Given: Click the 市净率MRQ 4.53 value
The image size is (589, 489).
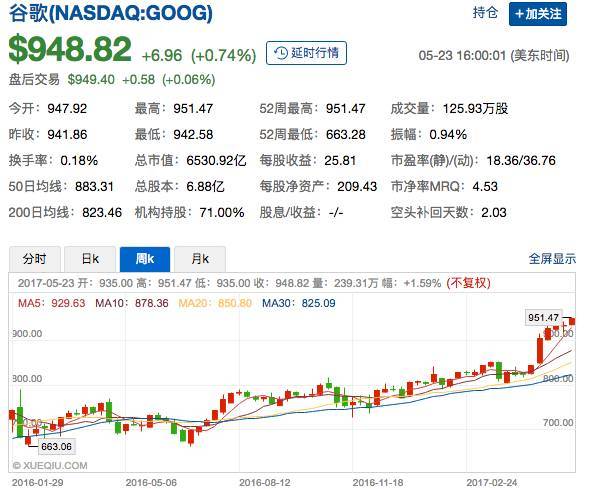Looking at the screenshot, I should pyautogui.click(x=485, y=187).
